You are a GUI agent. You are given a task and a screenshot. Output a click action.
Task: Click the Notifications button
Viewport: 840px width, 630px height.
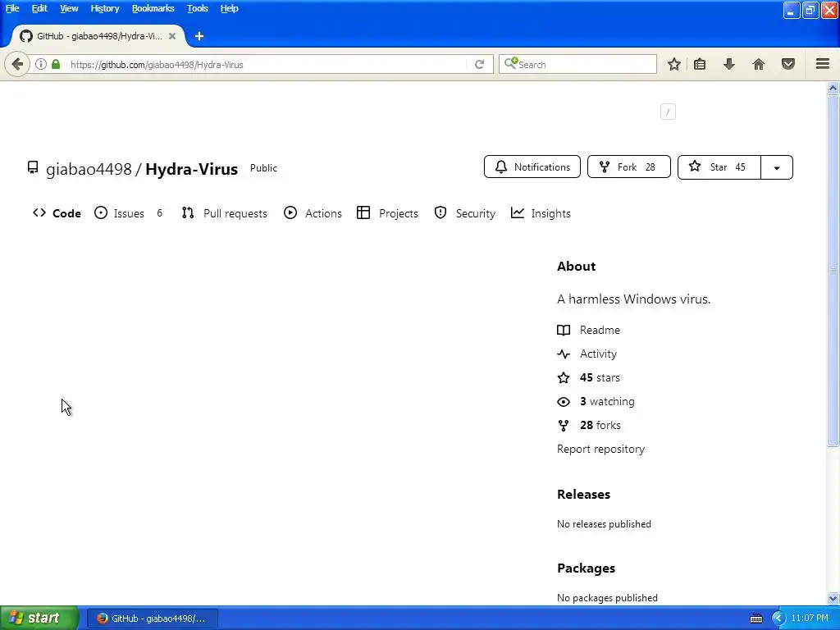532,167
